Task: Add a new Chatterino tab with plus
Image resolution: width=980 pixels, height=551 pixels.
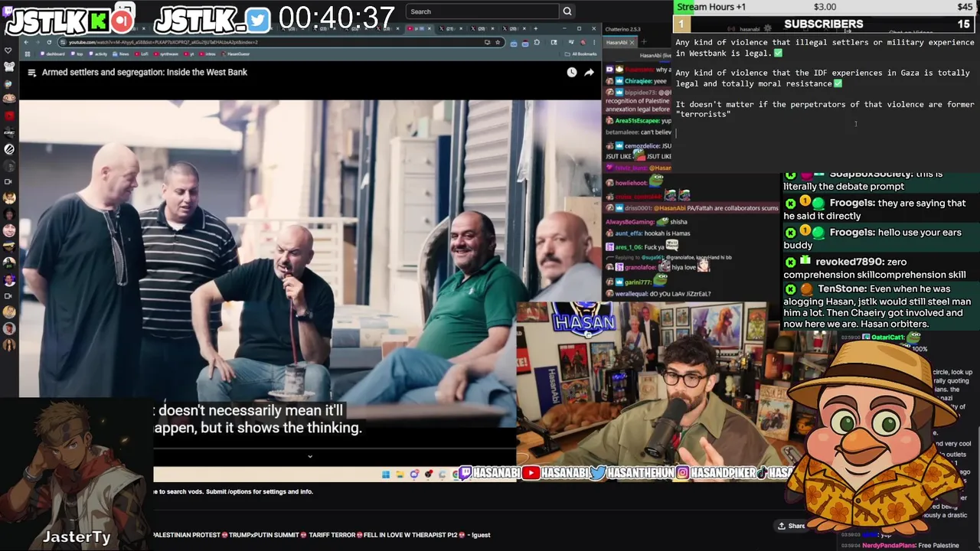Action: 643,42
